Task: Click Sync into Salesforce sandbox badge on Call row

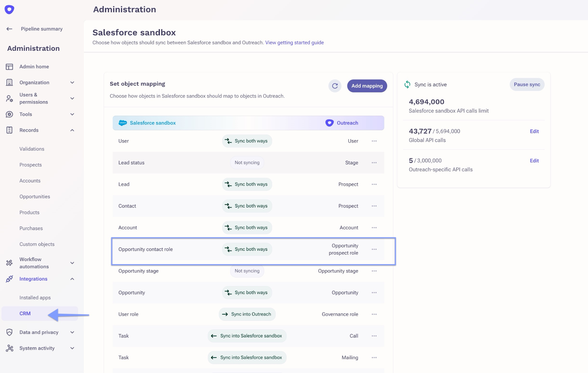Action: coord(247,336)
